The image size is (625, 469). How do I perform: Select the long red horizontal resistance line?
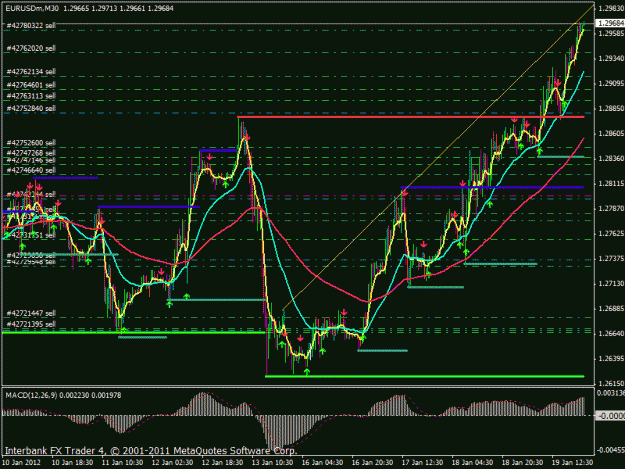(x=411, y=117)
